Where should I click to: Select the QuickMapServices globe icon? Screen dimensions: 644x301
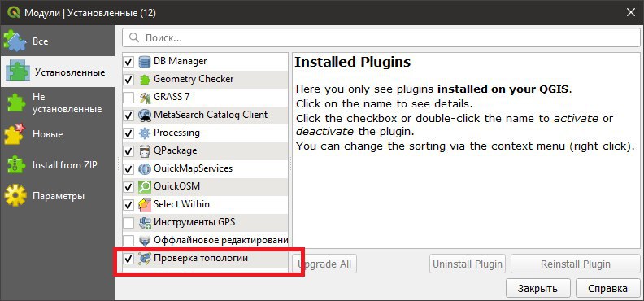point(145,168)
